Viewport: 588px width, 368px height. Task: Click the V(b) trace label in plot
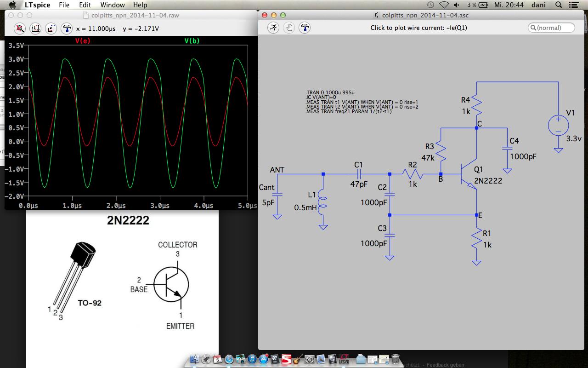(192, 41)
